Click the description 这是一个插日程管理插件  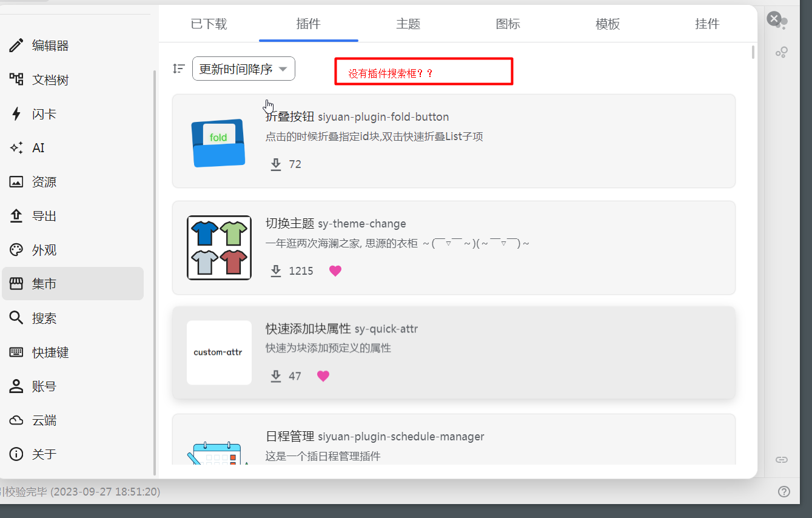point(323,456)
